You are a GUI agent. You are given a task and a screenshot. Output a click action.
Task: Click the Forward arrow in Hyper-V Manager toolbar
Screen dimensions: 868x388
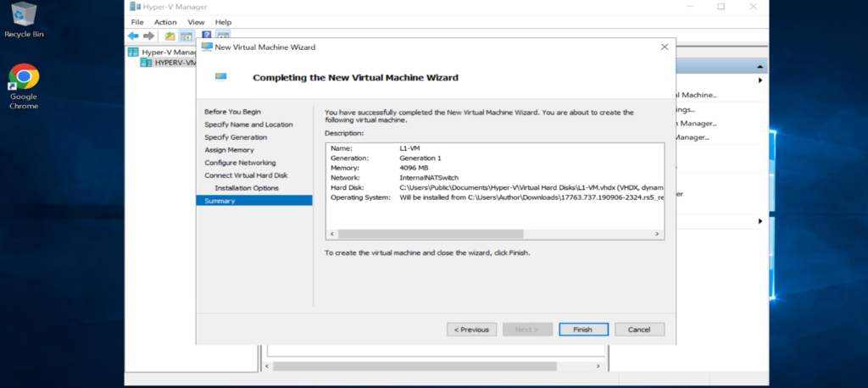[148, 36]
